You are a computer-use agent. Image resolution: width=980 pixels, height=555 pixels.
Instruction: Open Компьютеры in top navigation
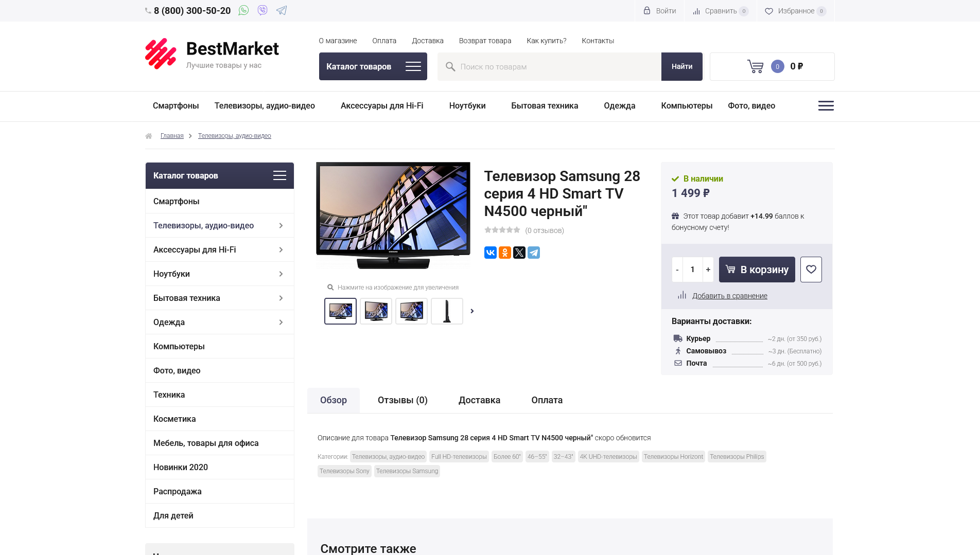[687, 105]
